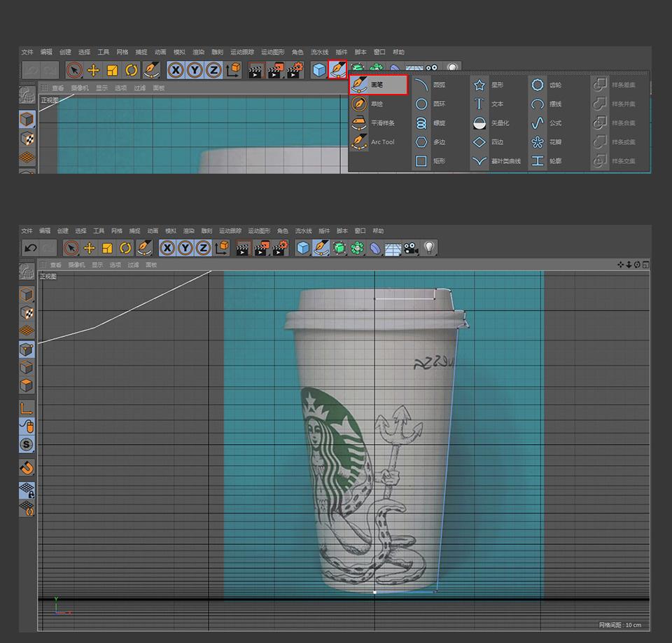Enable edges mode in the lower left sidebar
This screenshot has height=643, width=672.
point(27,368)
